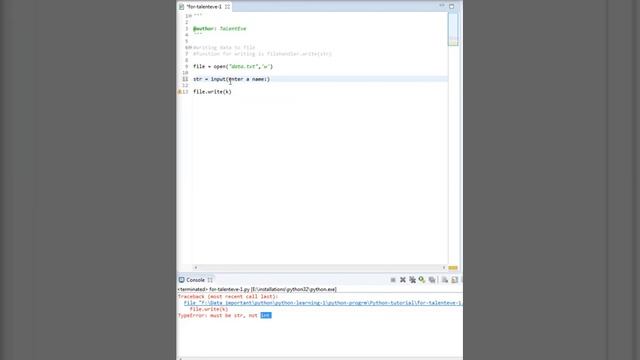Image resolution: width=640 pixels, height=360 pixels.
Task: Collapse the docstring fold on line 1
Action: point(190,16)
